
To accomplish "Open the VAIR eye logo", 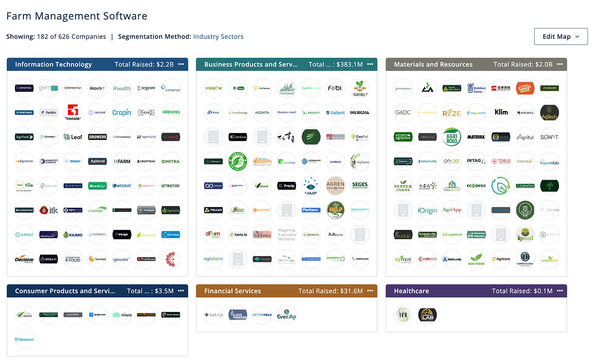I will [311, 186].
